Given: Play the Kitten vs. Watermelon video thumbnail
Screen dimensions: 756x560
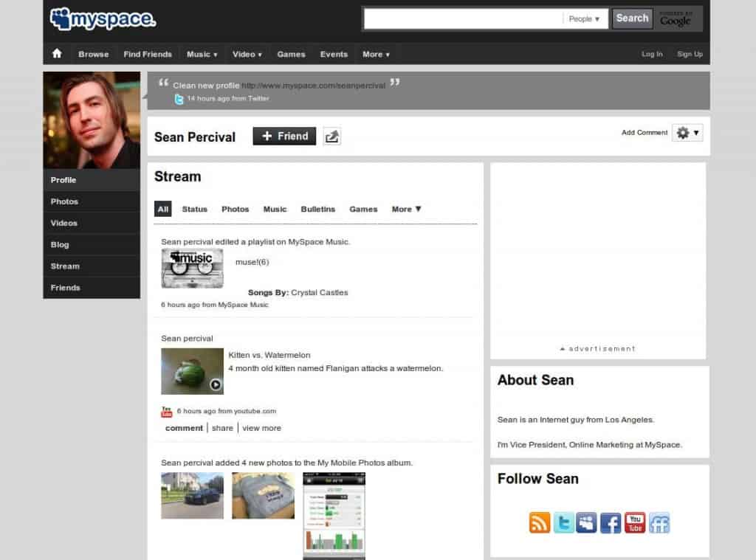Looking at the screenshot, I should tap(192, 371).
